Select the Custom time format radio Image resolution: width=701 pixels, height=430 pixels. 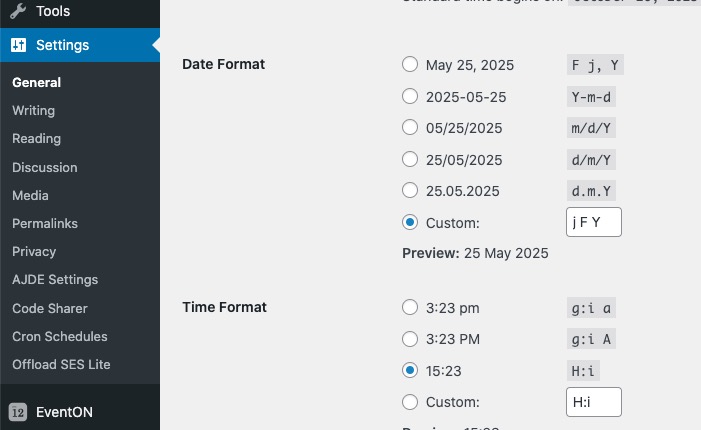410,402
